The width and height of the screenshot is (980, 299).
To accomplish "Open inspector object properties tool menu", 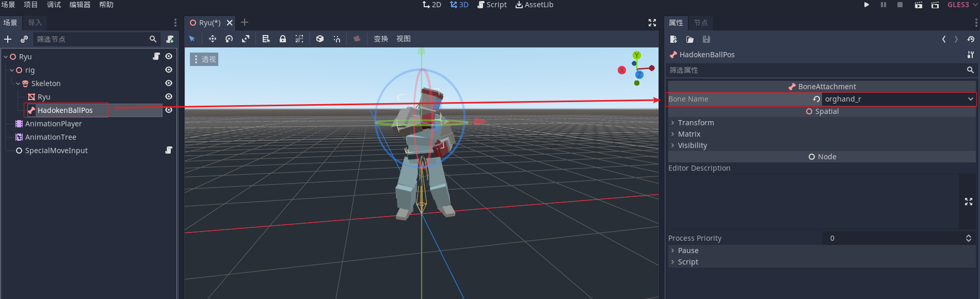I will [x=971, y=55].
